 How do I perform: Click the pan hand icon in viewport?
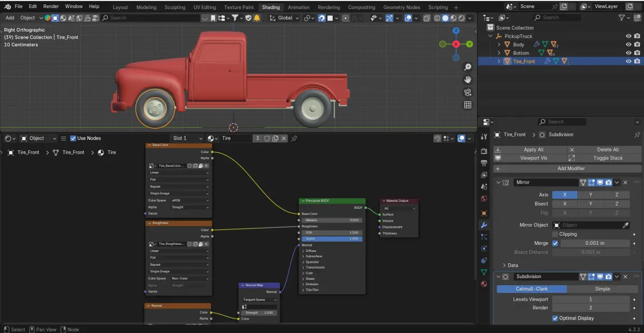(467, 79)
